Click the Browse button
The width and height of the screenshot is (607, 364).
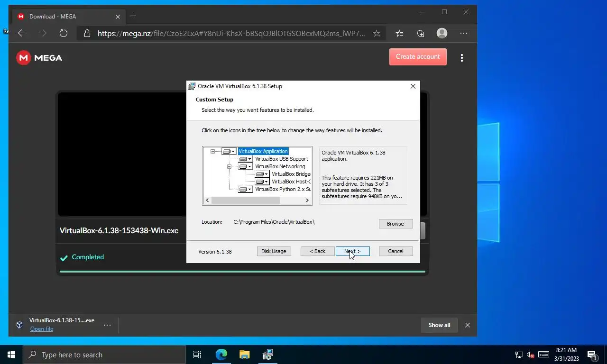coord(395,224)
